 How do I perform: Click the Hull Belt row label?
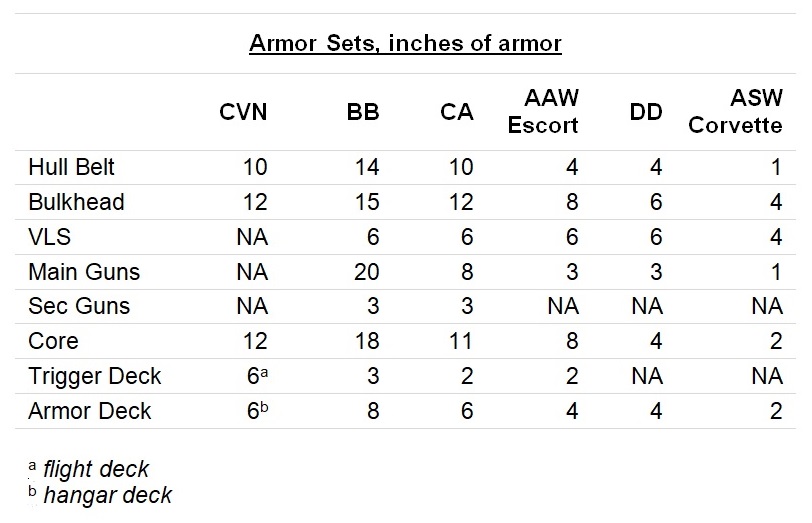pos(71,167)
